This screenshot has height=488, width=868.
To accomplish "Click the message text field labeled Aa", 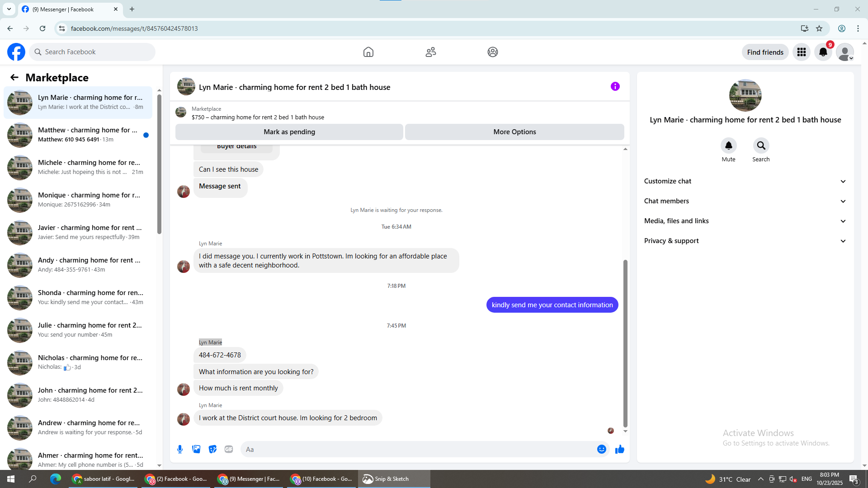I will (x=416, y=449).
